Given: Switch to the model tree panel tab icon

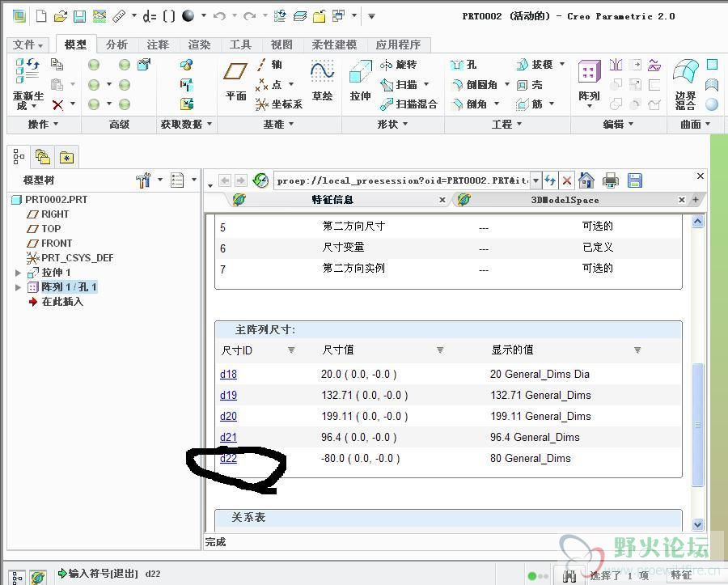Looking at the screenshot, I should 19,157.
